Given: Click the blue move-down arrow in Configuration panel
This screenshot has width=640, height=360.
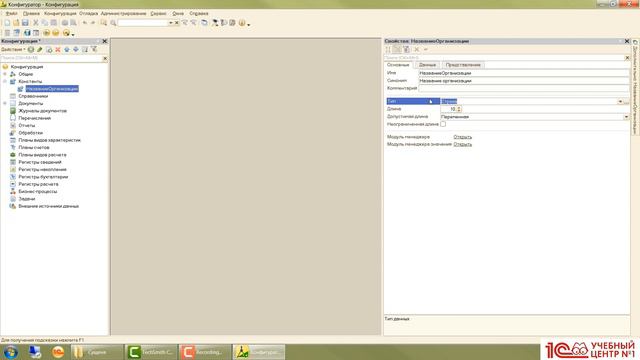Looking at the screenshot, I should pos(76,49).
